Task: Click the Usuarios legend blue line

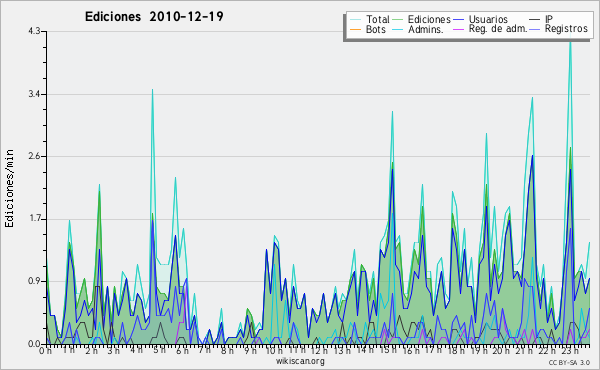Action: (458, 20)
